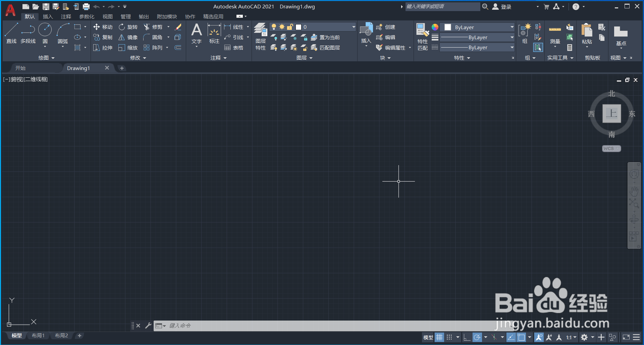Viewport: 644px width, 345px height.
Task: Switch to the 布局1 layout tab
Action: tap(38, 336)
